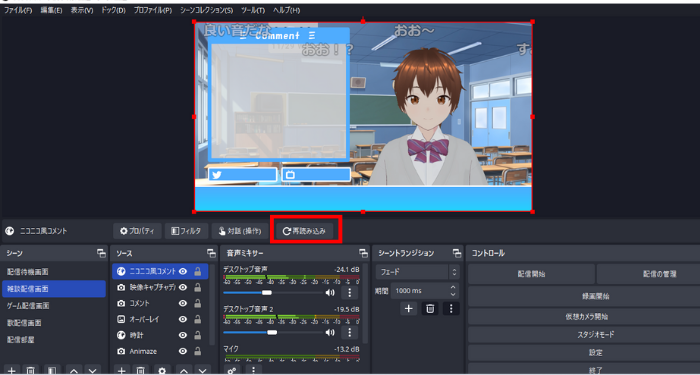Start streaming with 配信開始
The image size is (700, 375).
531,274
